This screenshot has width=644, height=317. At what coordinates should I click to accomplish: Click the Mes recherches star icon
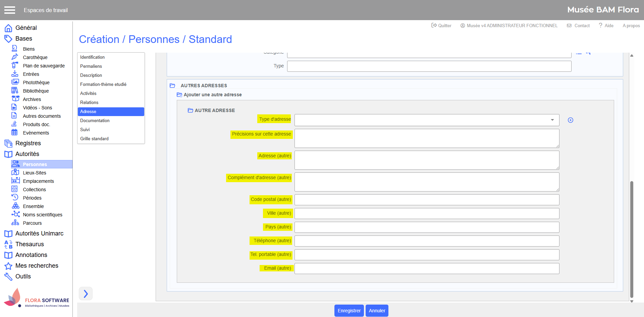click(x=8, y=266)
